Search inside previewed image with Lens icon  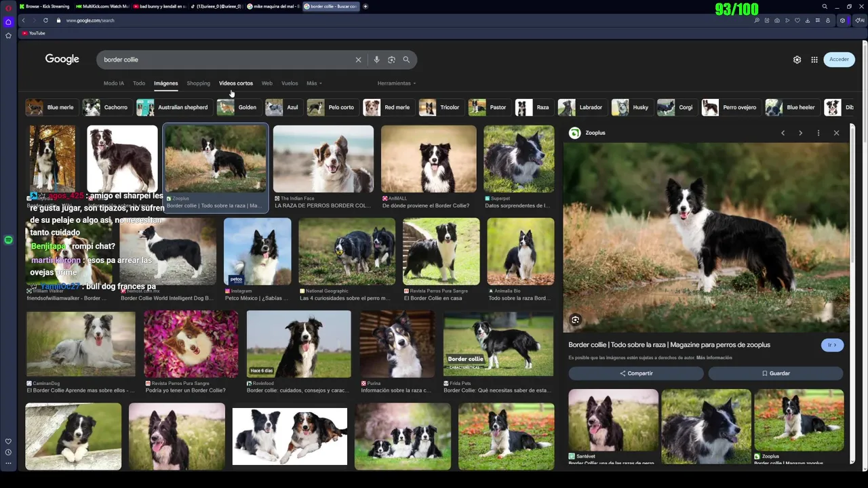point(575,320)
